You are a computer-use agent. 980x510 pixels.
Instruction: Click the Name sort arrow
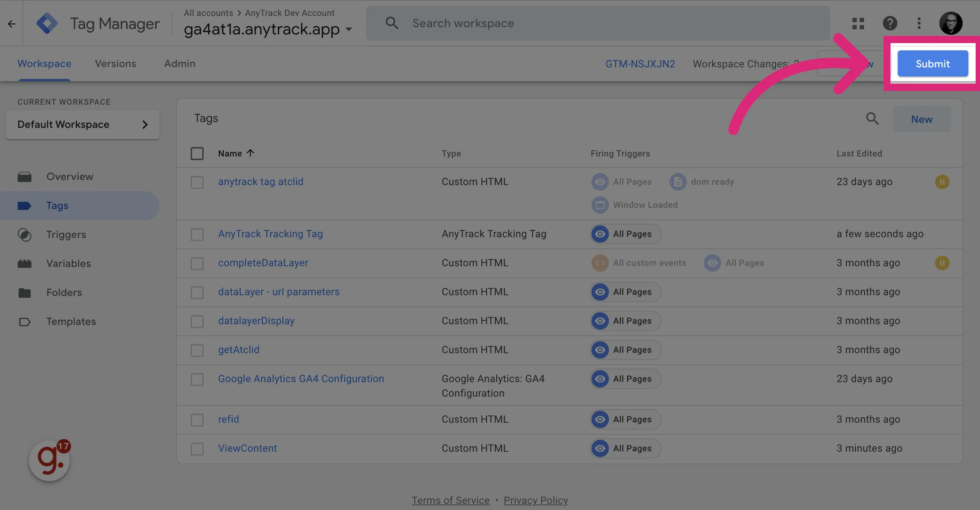[250, 153]
